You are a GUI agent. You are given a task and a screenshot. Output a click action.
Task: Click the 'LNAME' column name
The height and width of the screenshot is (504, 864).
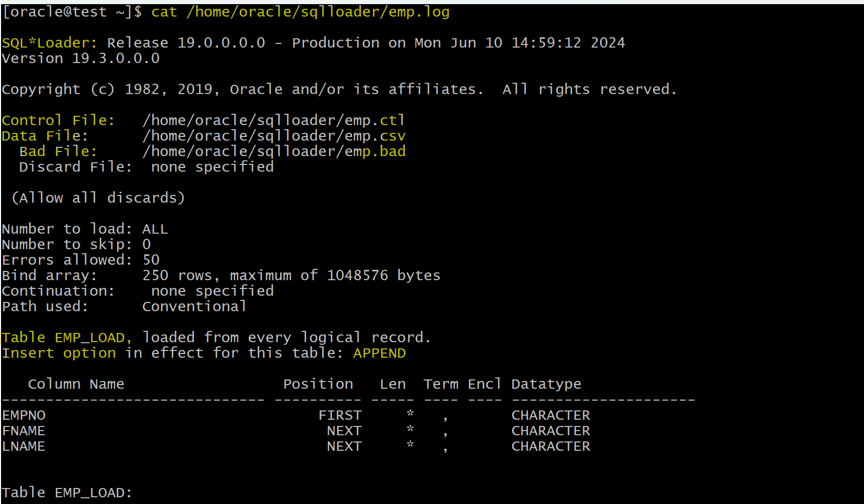pyautogui.click(x=24, y=446)
